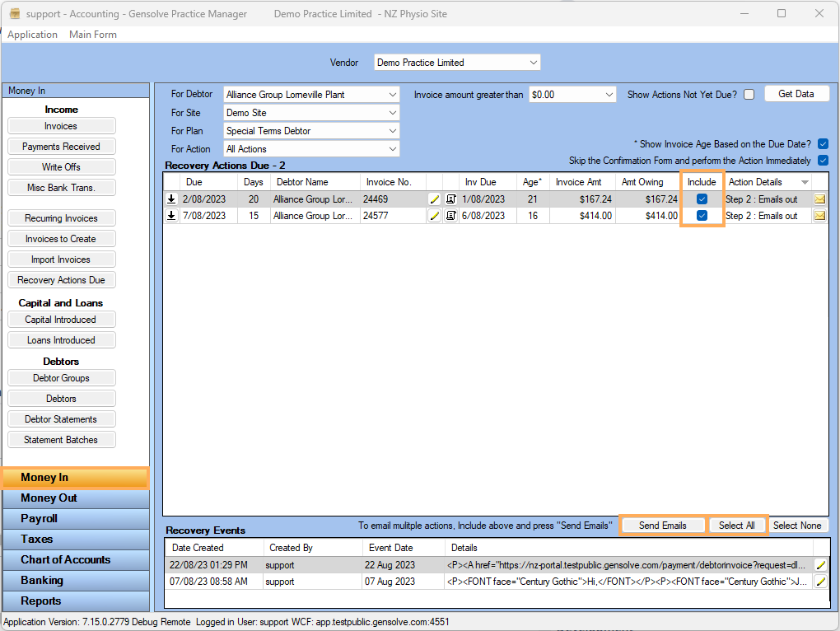Click the pencil edit icon for invoice 24577
Viewport: 840px width, 631px height.
pos(435,217)
